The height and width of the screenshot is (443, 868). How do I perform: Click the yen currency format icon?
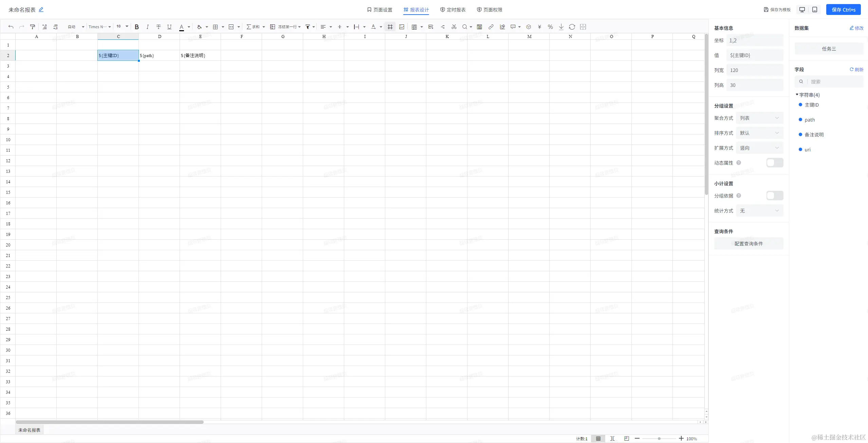(539, 27)
